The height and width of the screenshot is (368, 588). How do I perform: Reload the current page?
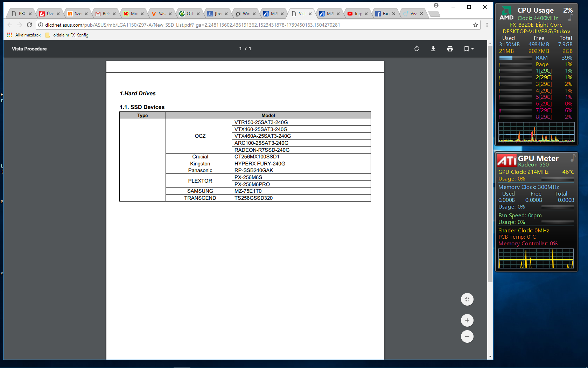(29, 25)
